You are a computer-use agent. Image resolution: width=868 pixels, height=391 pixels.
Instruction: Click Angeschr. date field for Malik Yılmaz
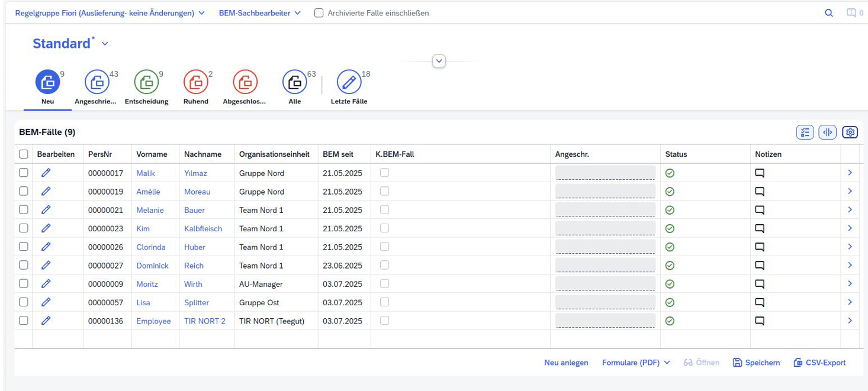coord(605,173)
